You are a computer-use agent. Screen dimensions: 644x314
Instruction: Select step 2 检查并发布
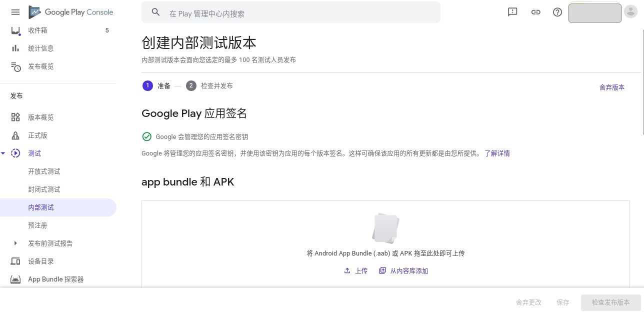coord(209,85)
